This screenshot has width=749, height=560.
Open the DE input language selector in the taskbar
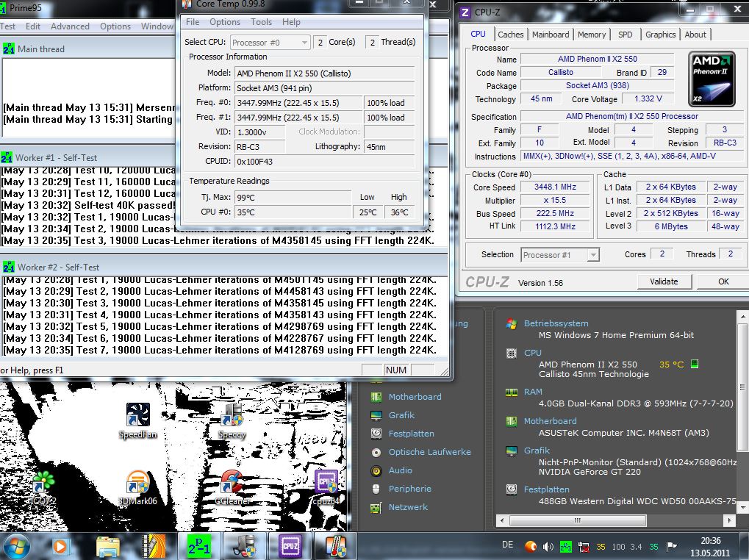508,545
